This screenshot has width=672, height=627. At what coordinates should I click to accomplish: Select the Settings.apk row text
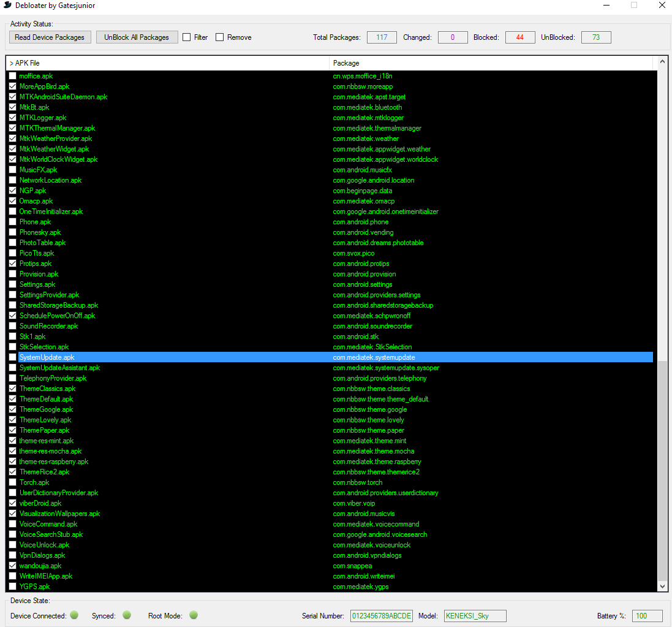pos(37,284)
